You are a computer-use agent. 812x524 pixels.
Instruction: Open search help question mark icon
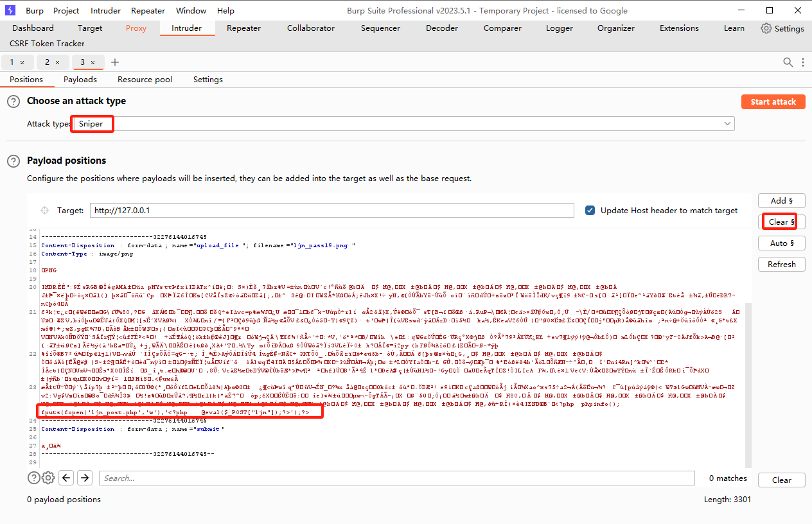(33, 478)
